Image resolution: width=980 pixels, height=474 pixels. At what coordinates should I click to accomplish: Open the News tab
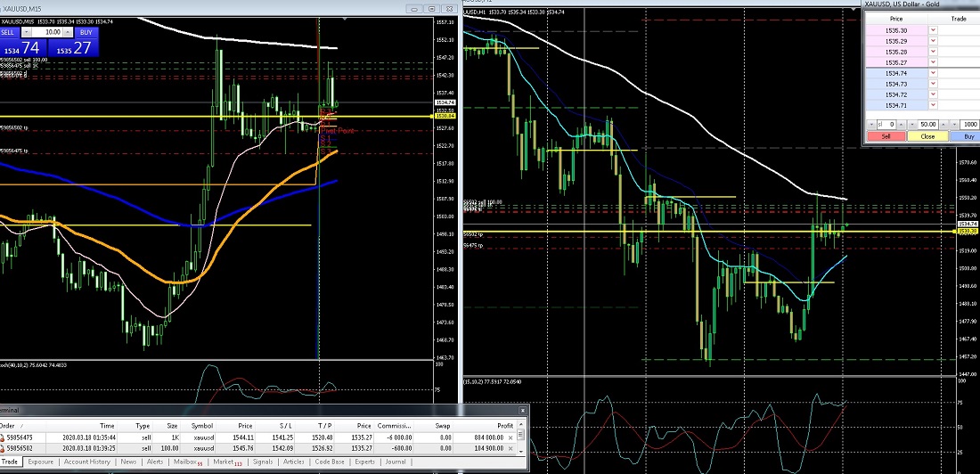pyautogui.click(x=129, y=462)
